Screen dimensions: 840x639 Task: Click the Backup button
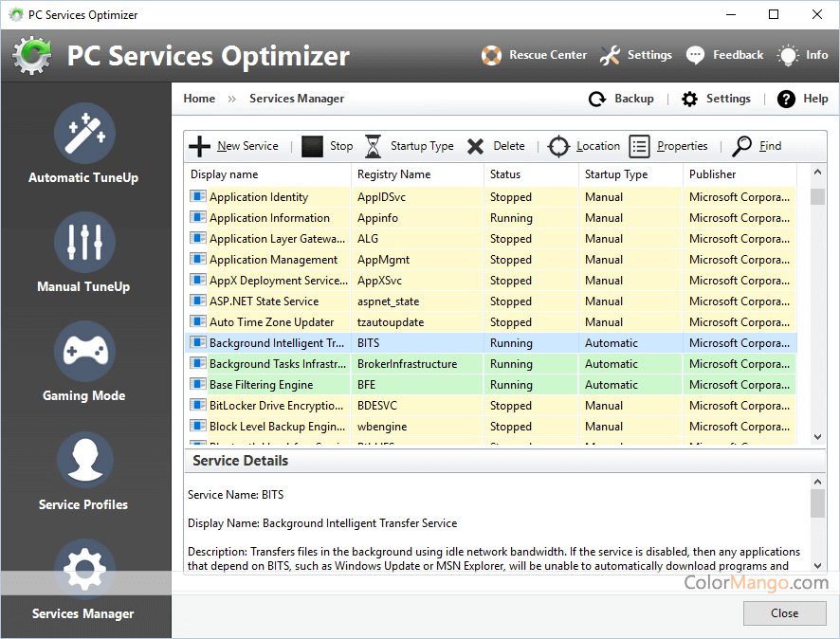point(622,99)
